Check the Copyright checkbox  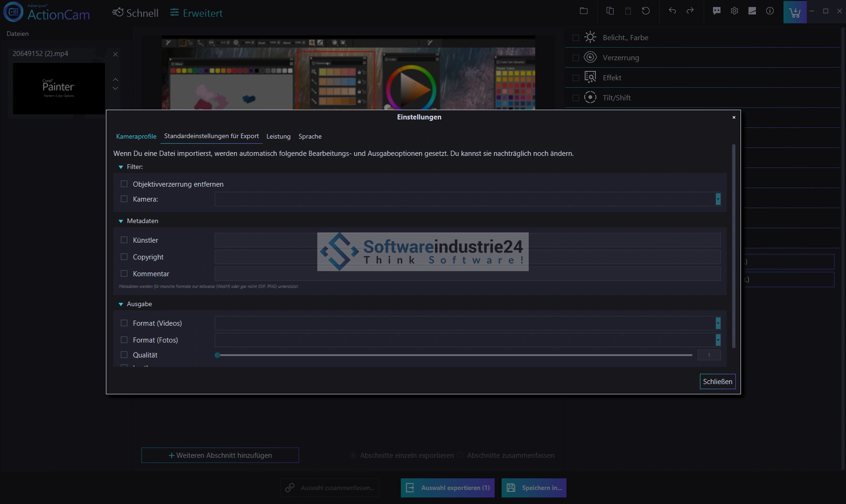pos(124,257)
